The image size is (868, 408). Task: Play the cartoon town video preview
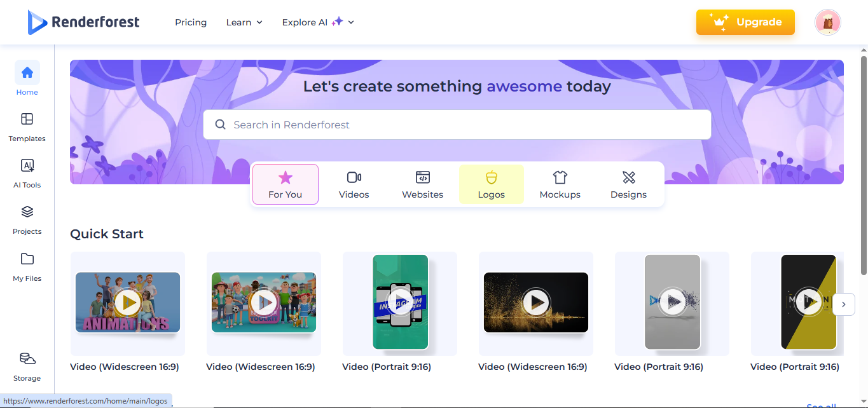(264, 303)
